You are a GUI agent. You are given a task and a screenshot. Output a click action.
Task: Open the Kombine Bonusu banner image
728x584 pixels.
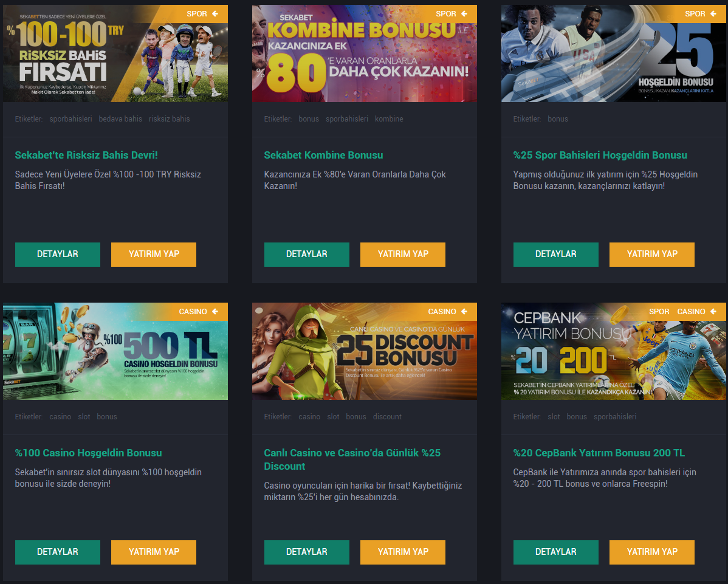pyautogui.click(x=365, y=53)
